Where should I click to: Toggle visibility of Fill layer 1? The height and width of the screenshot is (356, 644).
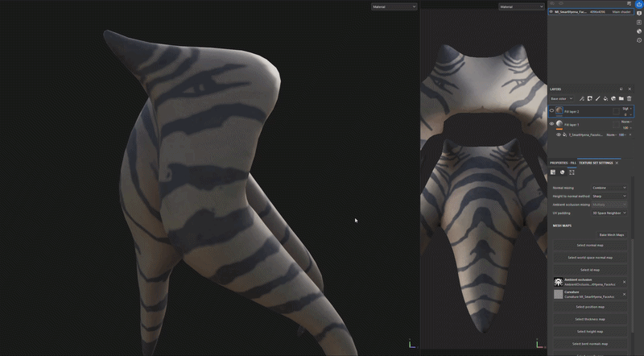point(551,124)
